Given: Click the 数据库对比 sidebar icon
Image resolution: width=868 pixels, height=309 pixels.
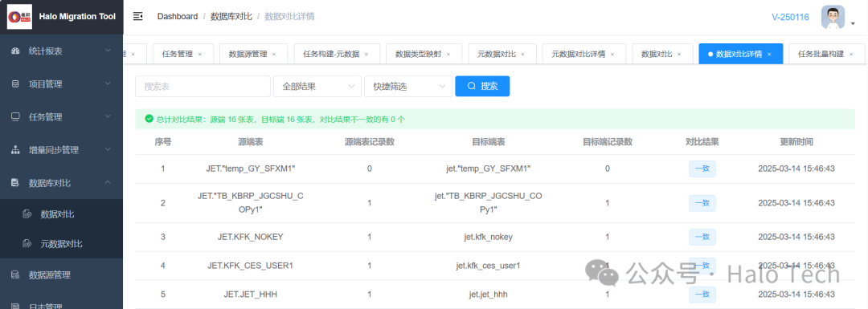Looking at the screenshot, I should pyautogui.click(x=15, y=183).
